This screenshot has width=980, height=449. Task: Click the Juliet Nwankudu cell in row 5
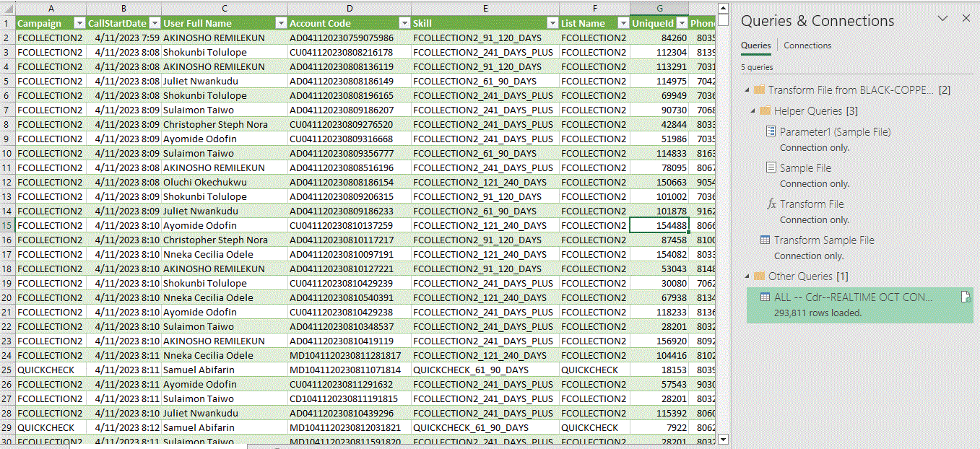coord(225,81)
